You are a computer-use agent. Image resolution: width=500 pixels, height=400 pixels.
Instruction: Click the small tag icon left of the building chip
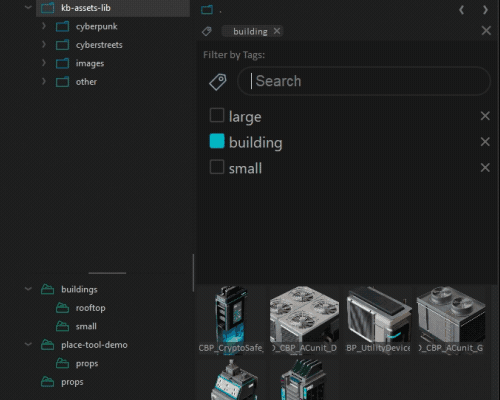click(207, 31)
